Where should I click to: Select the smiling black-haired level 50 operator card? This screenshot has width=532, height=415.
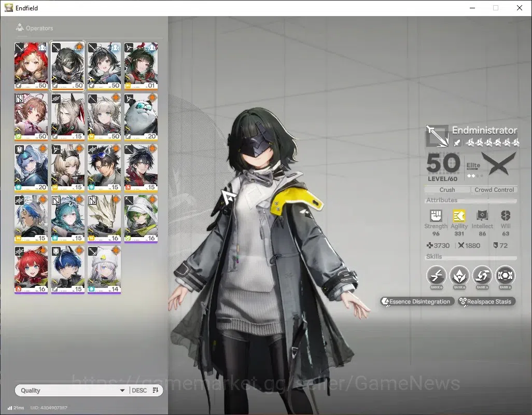tap(104, 66)
